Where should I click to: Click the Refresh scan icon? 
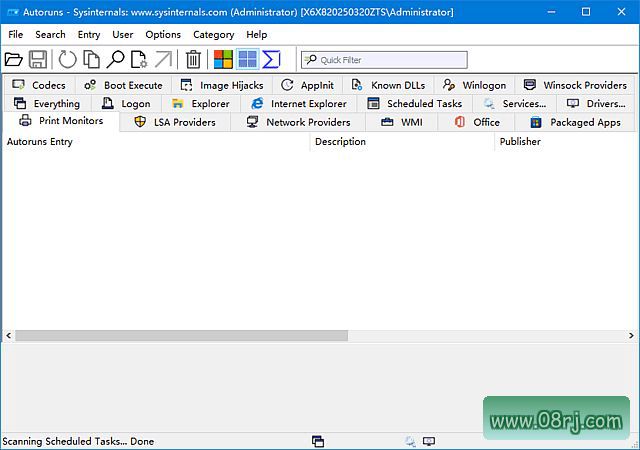tap(67, 60)
